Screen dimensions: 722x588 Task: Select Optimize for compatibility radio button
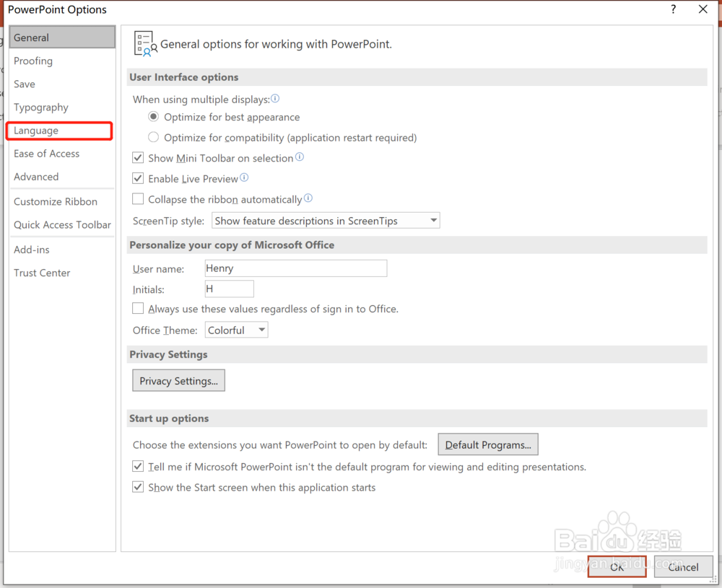tap(153, 137)
